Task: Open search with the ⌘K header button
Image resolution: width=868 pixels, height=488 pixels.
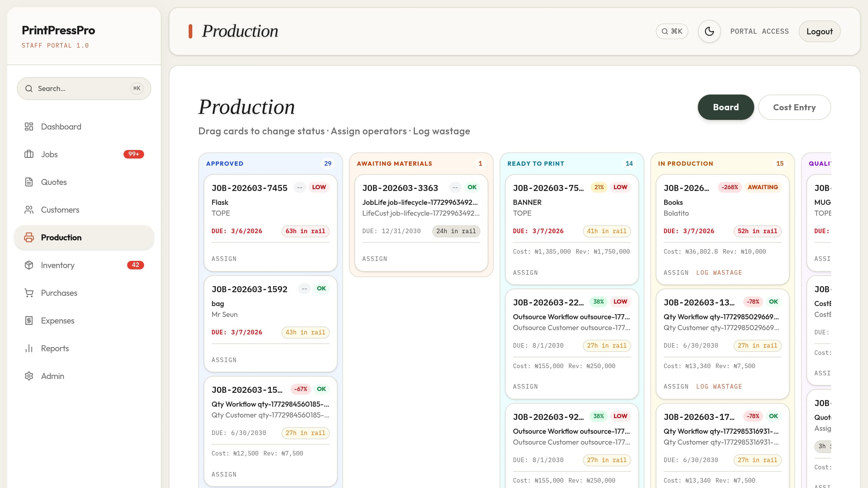Action: tap(672, 31)
